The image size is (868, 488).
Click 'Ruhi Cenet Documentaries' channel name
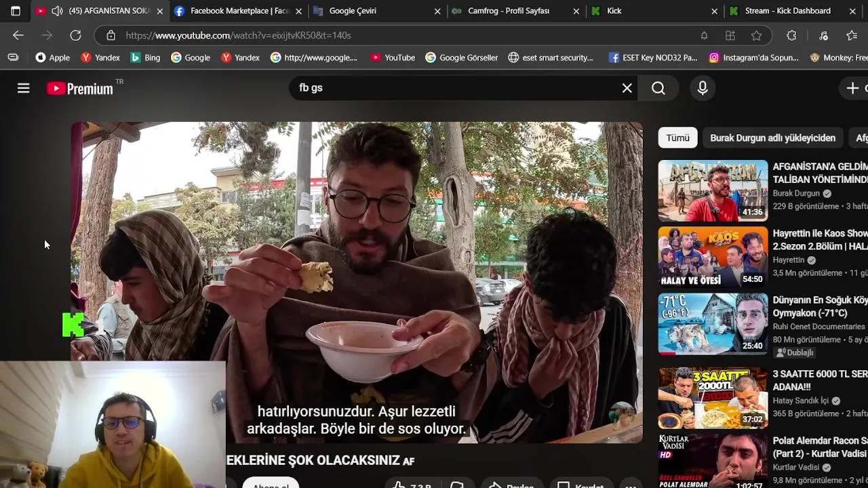pyautogui.click(x=819, y=326)
